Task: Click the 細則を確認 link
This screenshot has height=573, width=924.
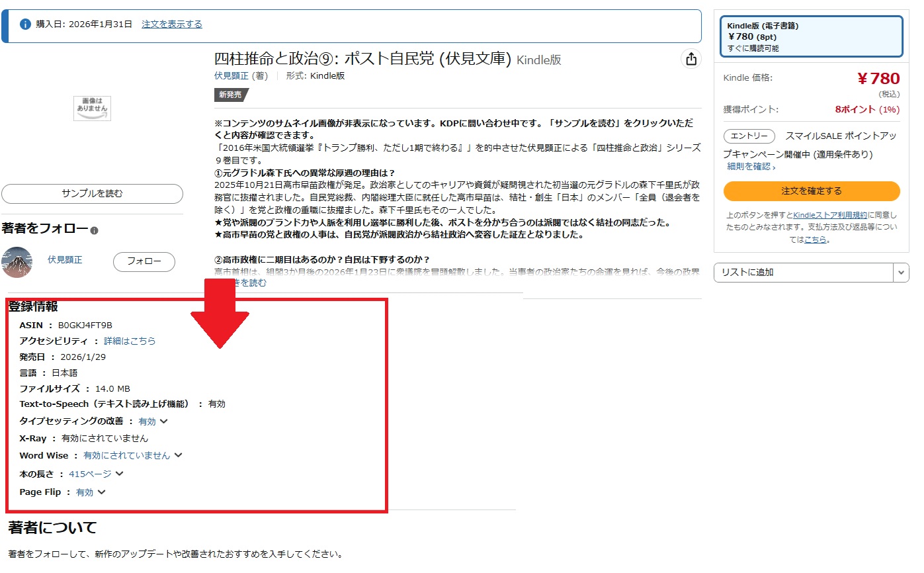Action: 751,167
